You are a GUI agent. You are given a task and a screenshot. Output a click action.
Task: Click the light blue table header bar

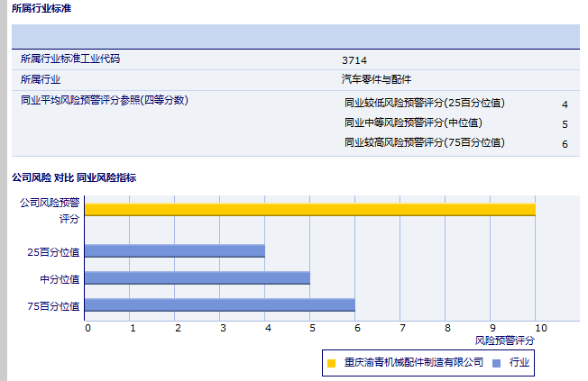[296, 36]
